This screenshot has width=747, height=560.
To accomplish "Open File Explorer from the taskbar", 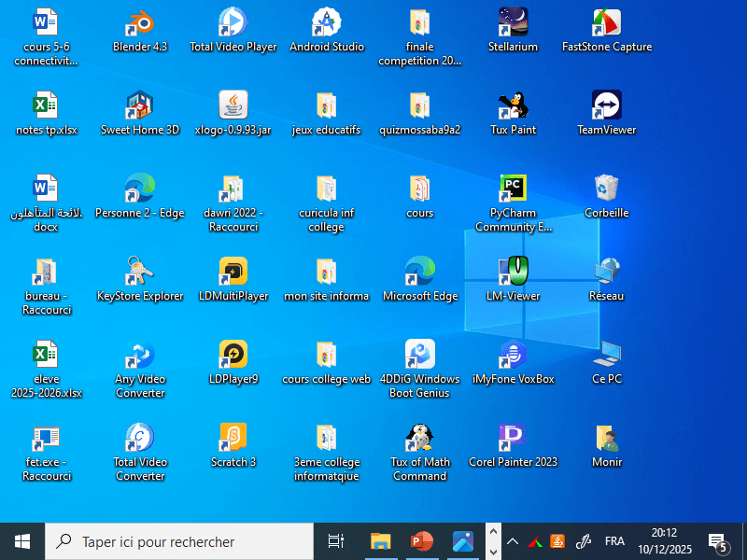I will pos(379,540).
